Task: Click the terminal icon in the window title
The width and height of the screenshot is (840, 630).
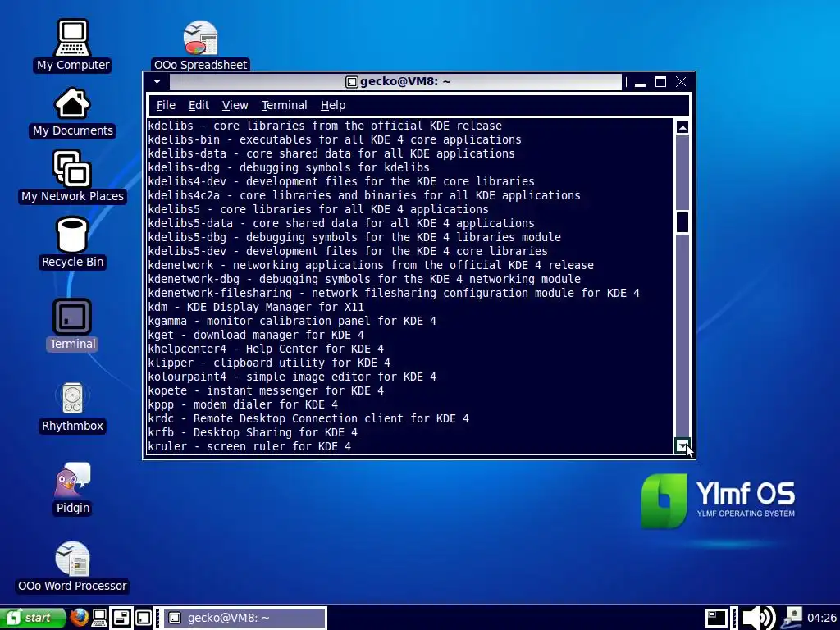Action: [351, 81]
